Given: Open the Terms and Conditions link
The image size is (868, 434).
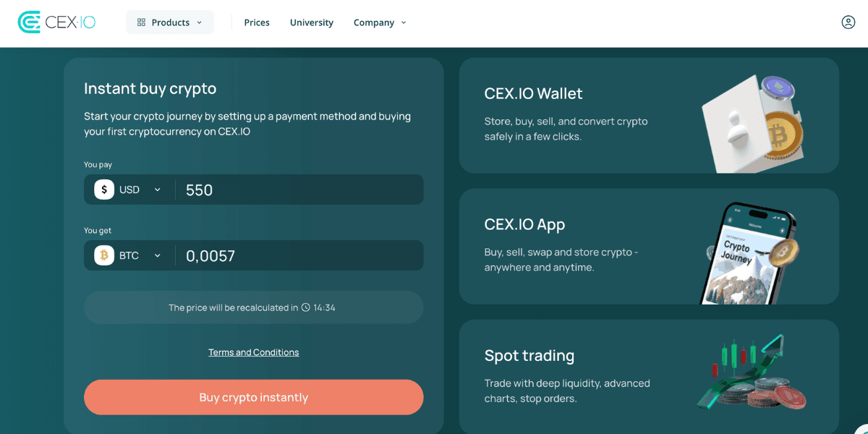Looking at the screenshot, I should click(x=253, y=352).
